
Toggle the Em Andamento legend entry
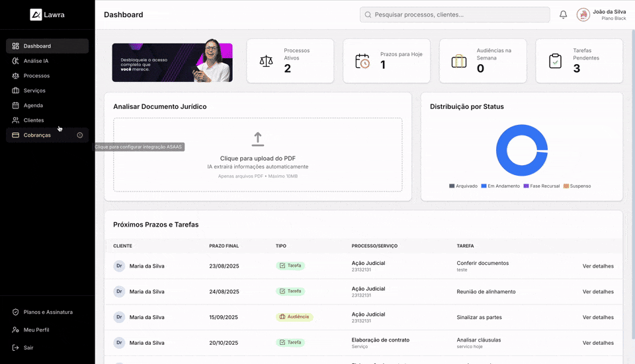pyautogui.click(x=500, y=186)
